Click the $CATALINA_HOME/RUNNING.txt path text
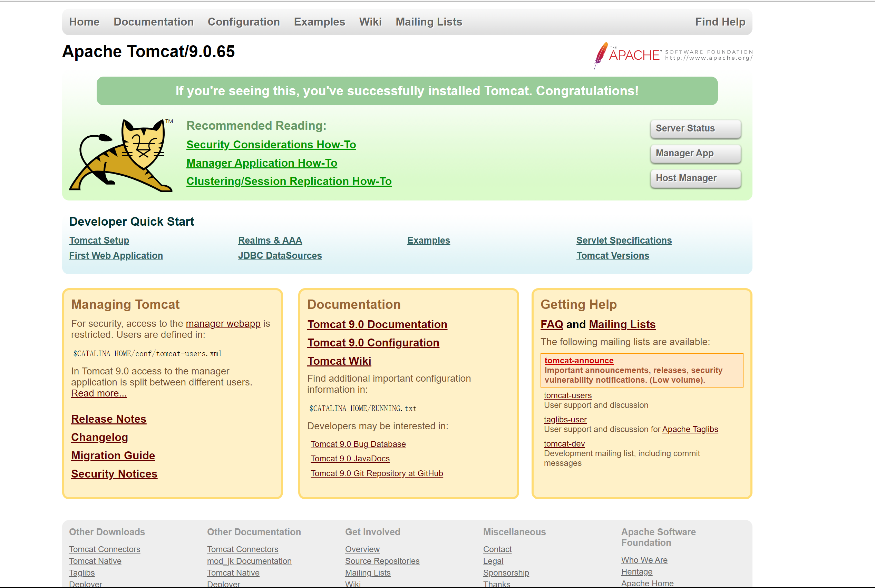Image resolution: width=875 pixels, height=588 pixels. [x=363, y=408]
